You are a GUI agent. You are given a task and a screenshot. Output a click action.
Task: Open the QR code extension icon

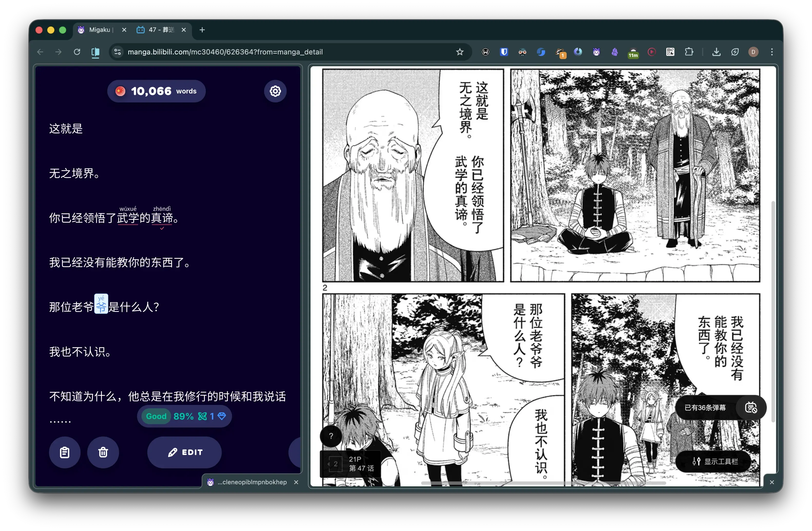click(670, 52)
